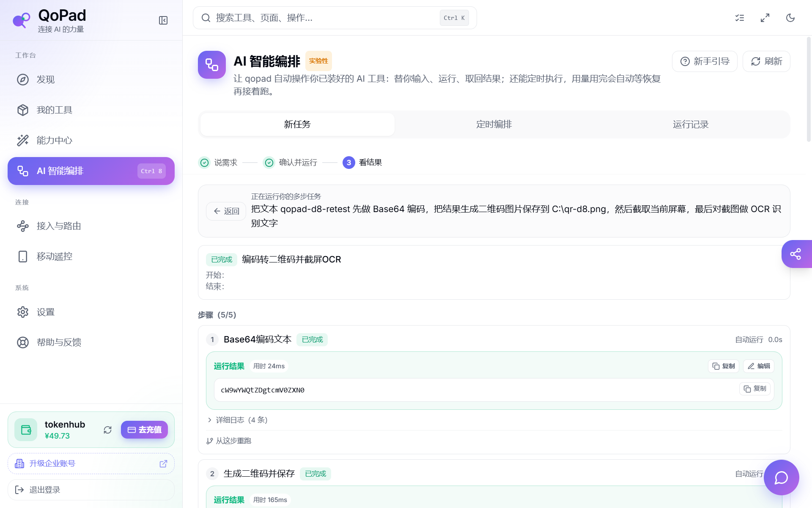This screenshot has width=812, height=508.
Task: Click the Ctrl 8 shortcut badge
Action: tap(151, 171)
